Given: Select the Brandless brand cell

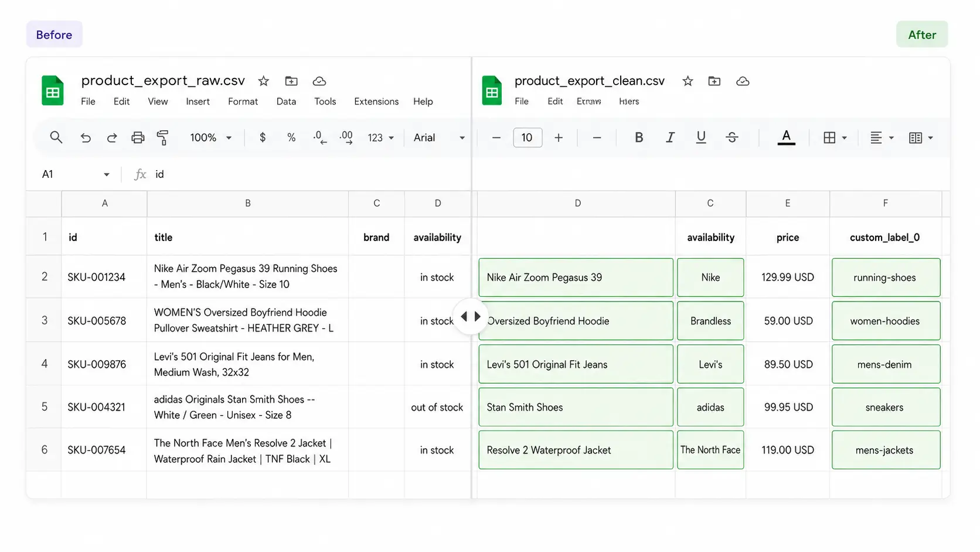Looking at the screenshot, I should (x=710, y=321).
